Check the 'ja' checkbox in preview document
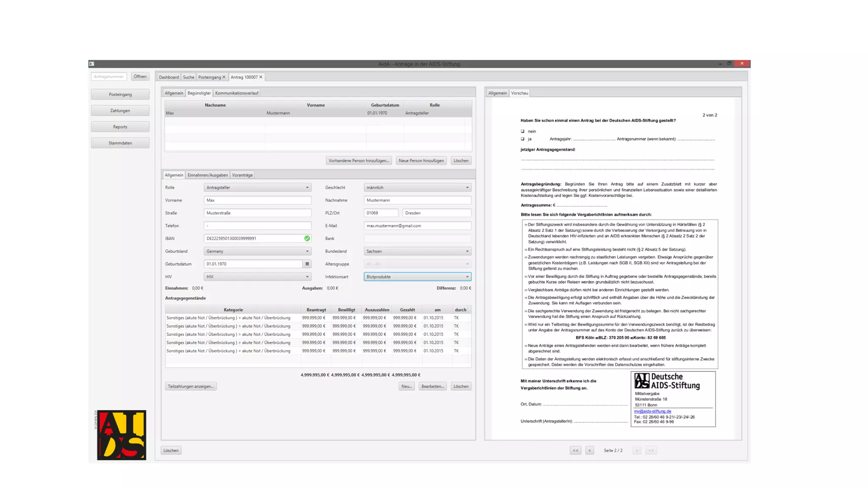Viewport: 868px width, 488px height. pyautogui.click(x=523, y=139)
